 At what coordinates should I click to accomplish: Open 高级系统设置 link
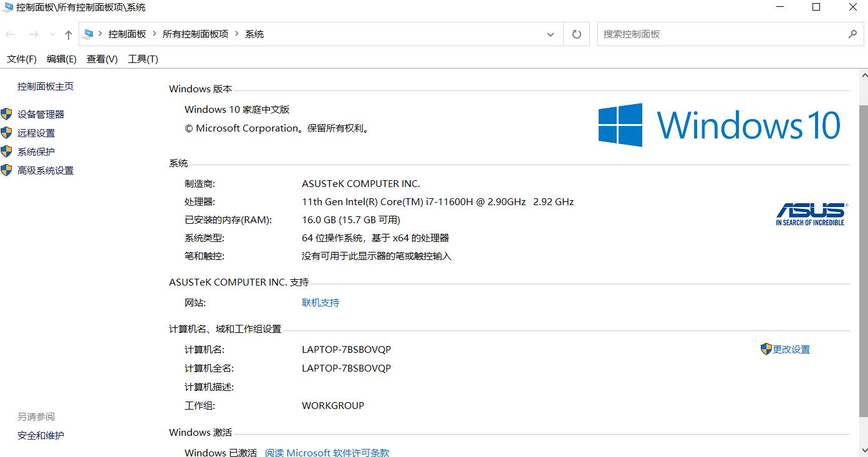coord(46,170)
